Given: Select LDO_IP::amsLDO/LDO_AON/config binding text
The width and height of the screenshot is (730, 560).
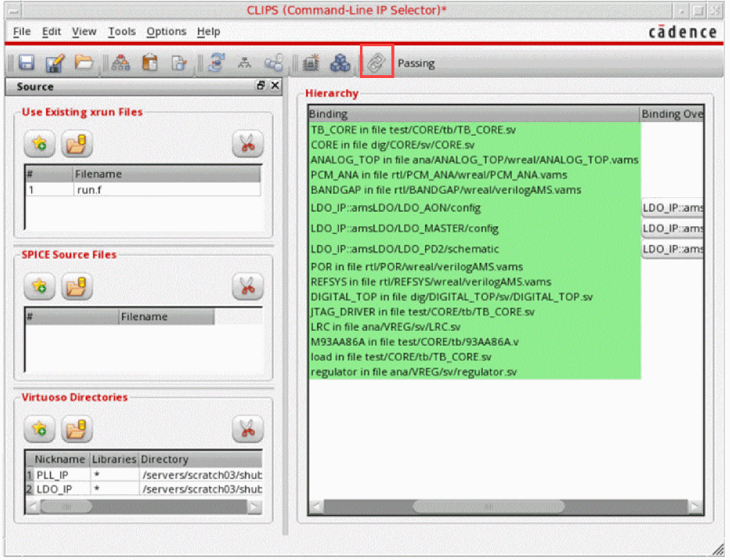Looking at the screenshot, I should coord(395,208).
